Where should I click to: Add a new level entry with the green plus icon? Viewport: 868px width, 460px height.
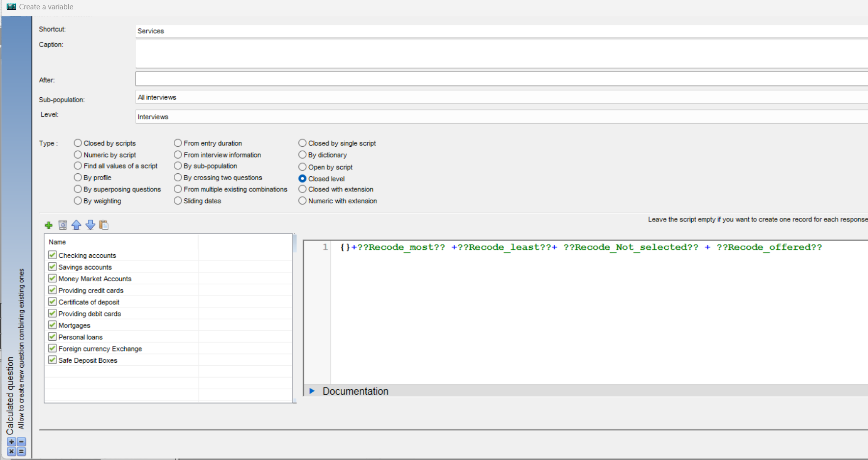(49, 225)
